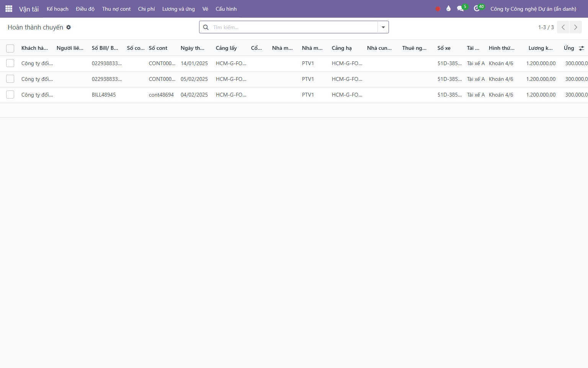Sort by Cảng lấy column header
This screenshot has width=588, height=368.
coord(226,48)
